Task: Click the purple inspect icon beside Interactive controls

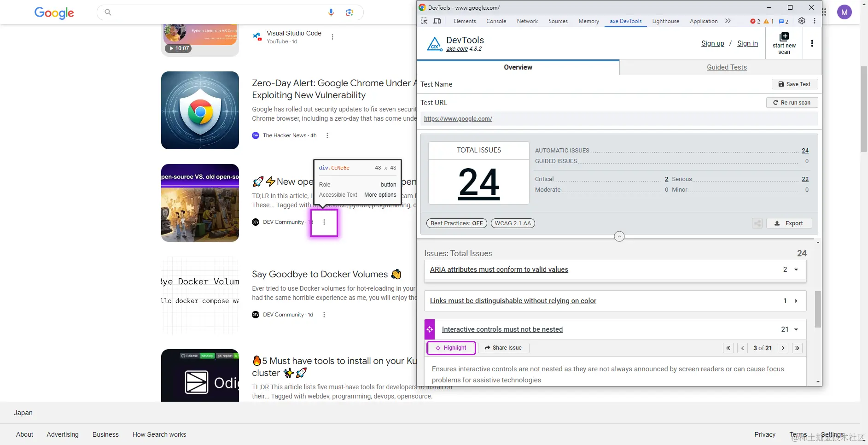Action: (430, 329)
